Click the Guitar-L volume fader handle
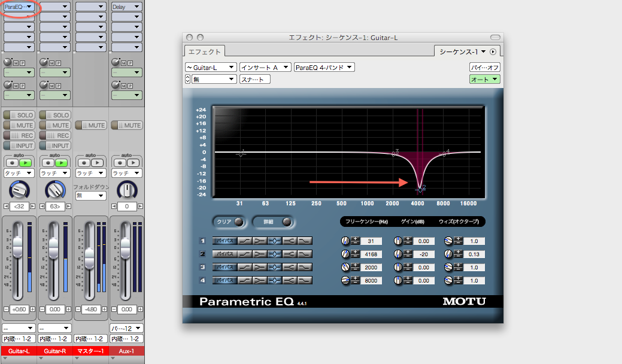Viewport: 622px width, 364px height. coord(18,247)
